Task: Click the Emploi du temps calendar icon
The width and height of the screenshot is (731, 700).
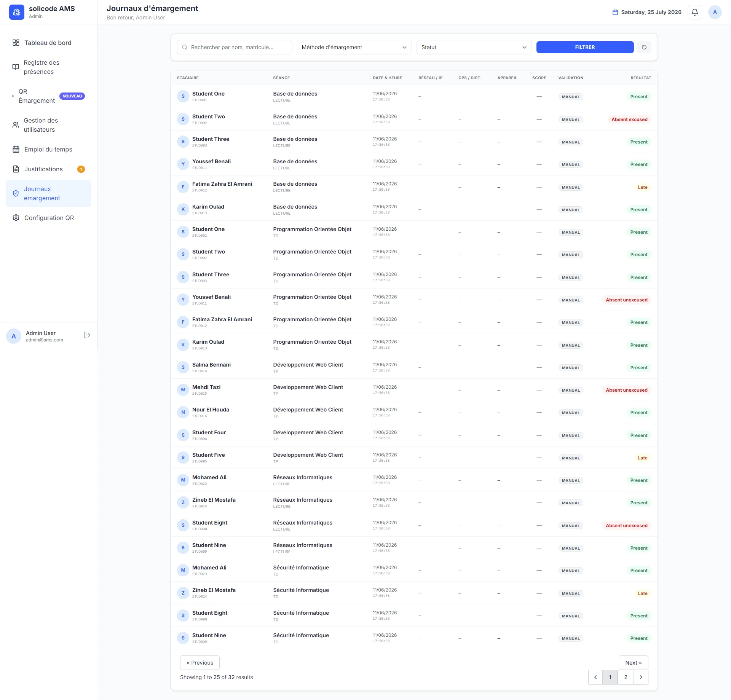Action: [16, 149]
